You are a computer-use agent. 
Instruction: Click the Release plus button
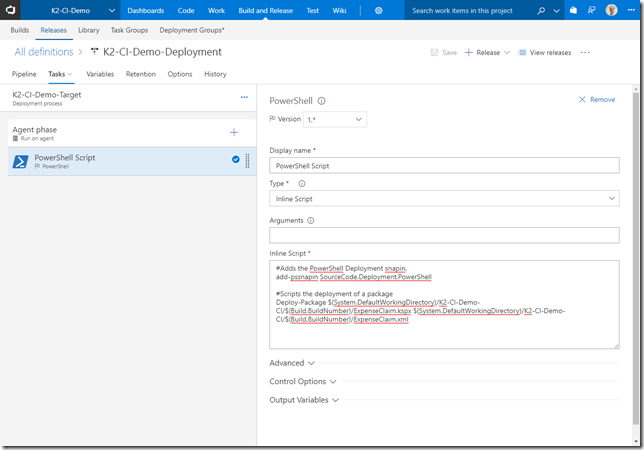click(x=482, y=53)
